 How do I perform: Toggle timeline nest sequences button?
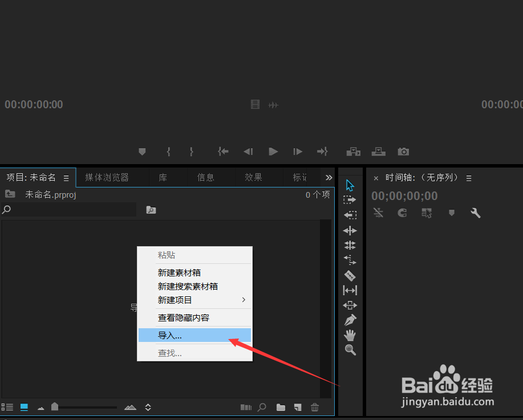pyautogui.click(x=378, y=213)
